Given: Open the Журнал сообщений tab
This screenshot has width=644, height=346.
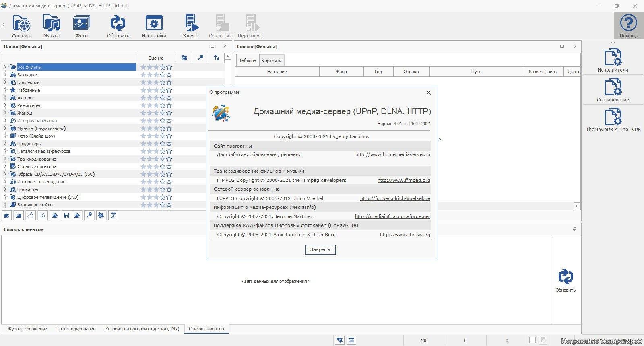Looking at the screenshot, I should [27, 329].
